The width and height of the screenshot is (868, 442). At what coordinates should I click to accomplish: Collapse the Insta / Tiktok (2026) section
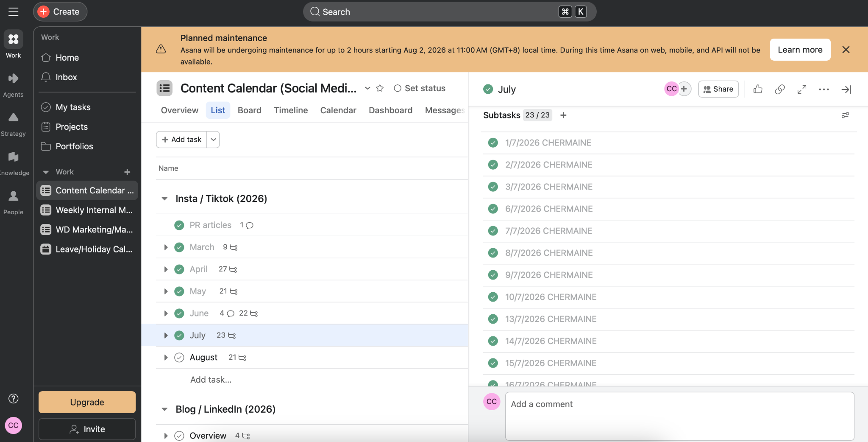164,199
